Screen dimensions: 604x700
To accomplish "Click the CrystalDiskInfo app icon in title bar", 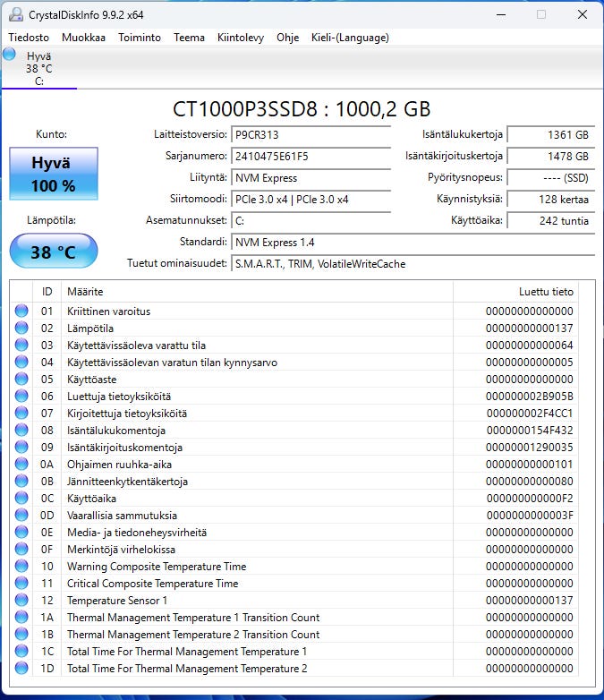I will click(15, 14).
